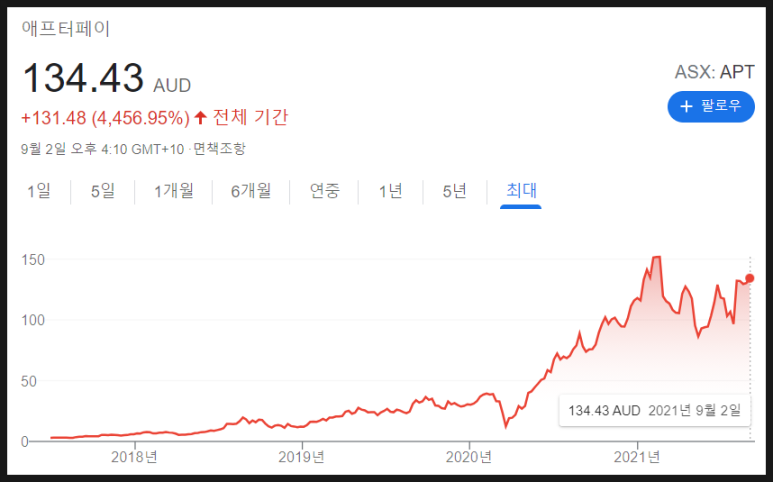773x482 pixels.
Task: Show the 5년 range chart
Action: click(x=454, y=191)
